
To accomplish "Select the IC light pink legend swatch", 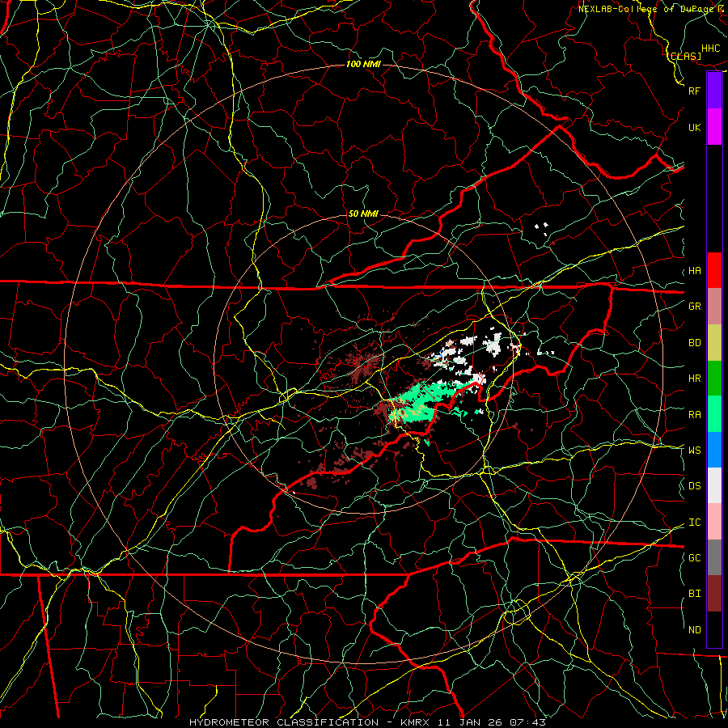I will (714, 522).
